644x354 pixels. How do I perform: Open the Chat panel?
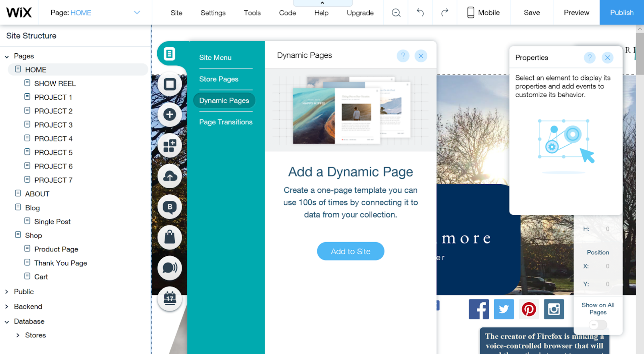pyautogui.click(x=170, y=268)
